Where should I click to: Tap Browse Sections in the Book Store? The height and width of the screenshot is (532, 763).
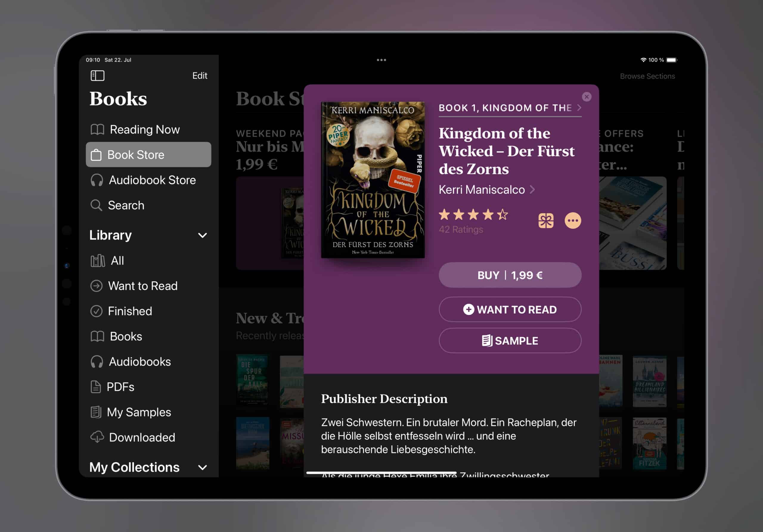pos(647,76)
